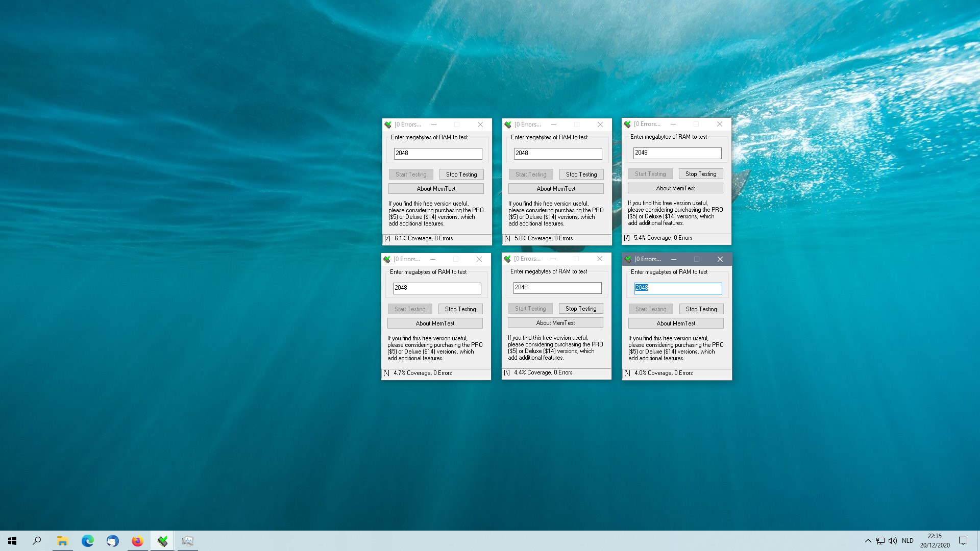Click RAM megabytes field in 4.0% window

[x=678, y=288]
